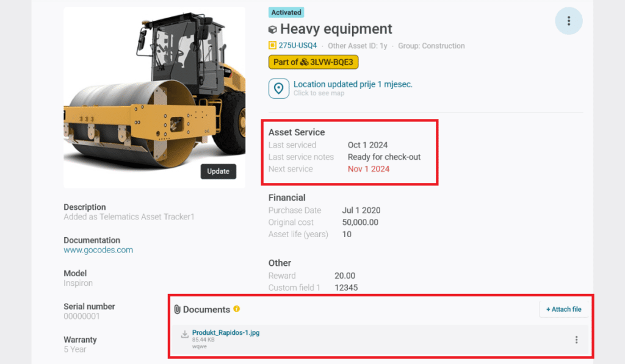The image size is (625, 364).
Task: Click the red Nov 1 2024 next service date
Action: coord(369,169)
